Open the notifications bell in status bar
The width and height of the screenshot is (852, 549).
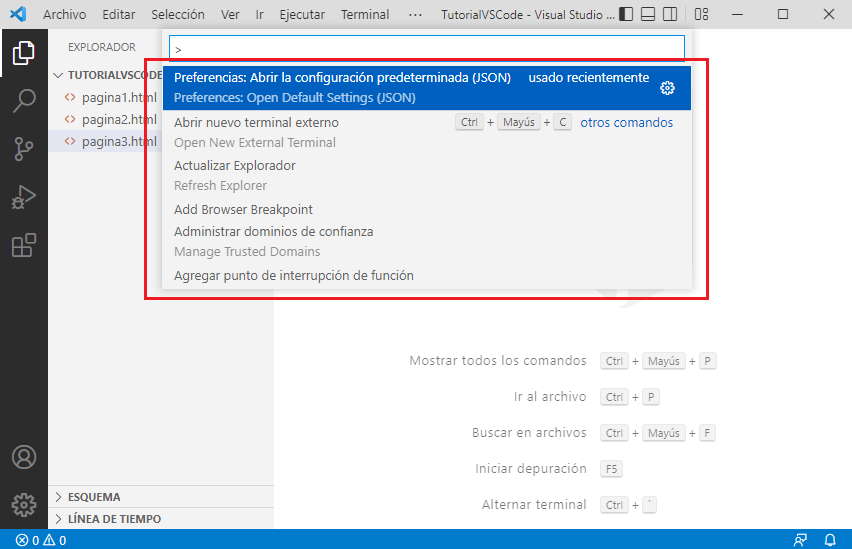[x=830, y=540]
